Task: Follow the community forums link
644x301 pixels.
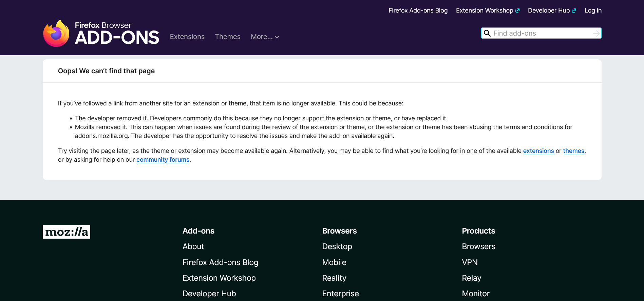Action: coord(163,160)
